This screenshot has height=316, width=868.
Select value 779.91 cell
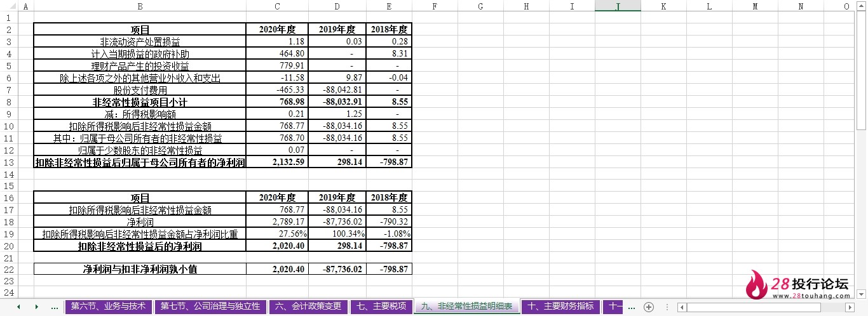click(x=277, y=66)
